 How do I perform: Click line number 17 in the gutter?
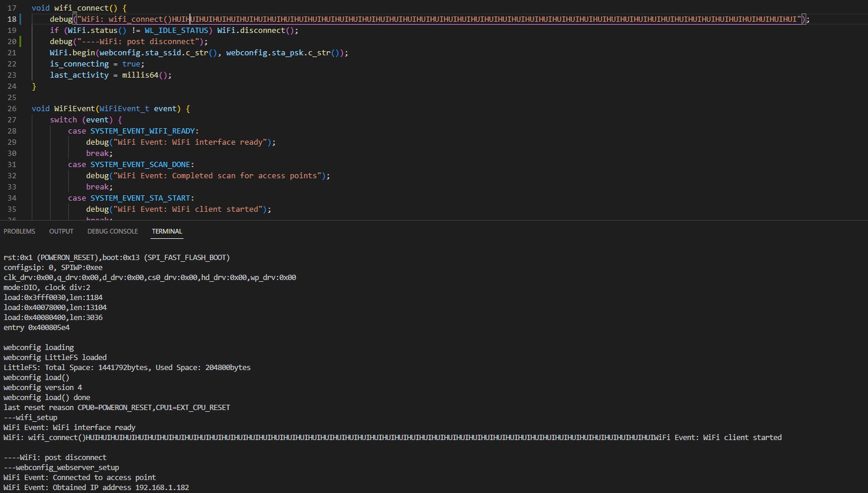coord(12,8)
